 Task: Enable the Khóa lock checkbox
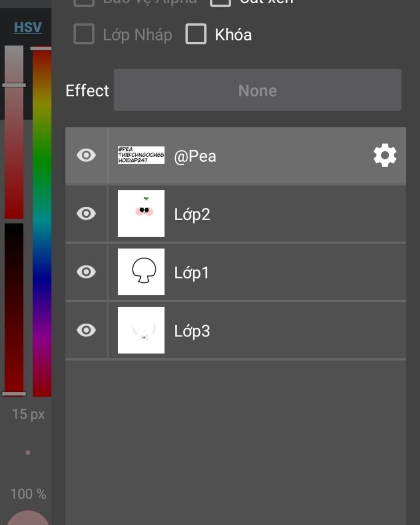(196, 34)
